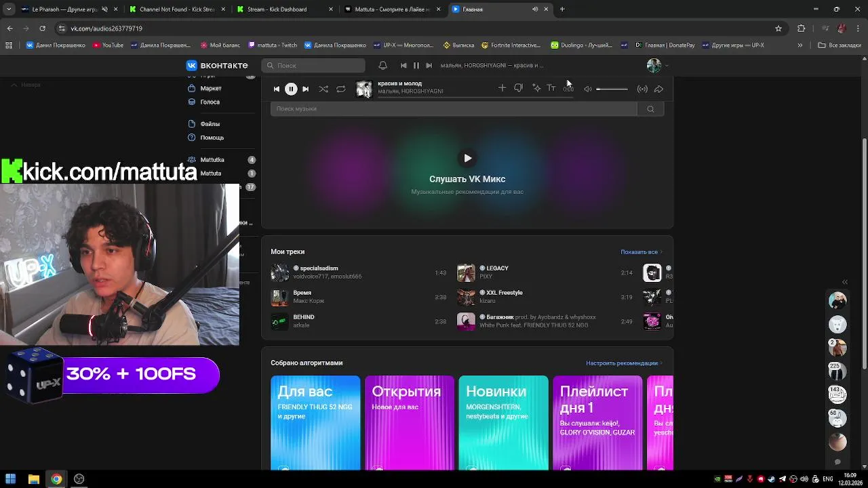Adjust the player volume slider
The height and width of the screenshot is (488, 868).
click(612, 89)
